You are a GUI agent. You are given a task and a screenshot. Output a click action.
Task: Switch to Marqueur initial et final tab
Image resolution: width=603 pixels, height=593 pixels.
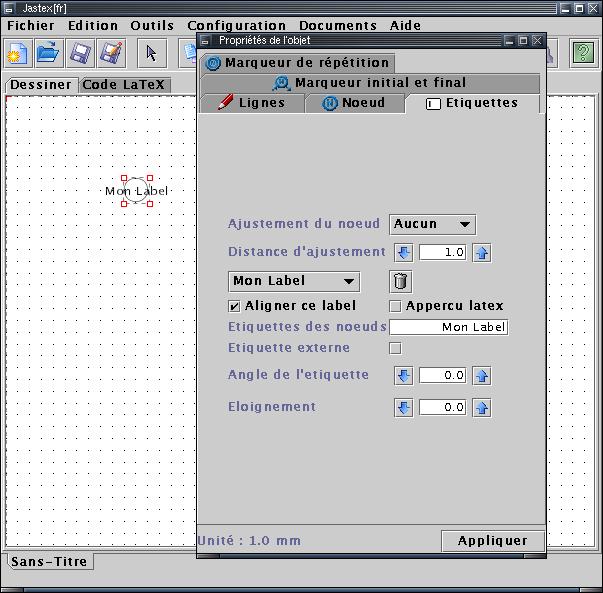(370, 83)
